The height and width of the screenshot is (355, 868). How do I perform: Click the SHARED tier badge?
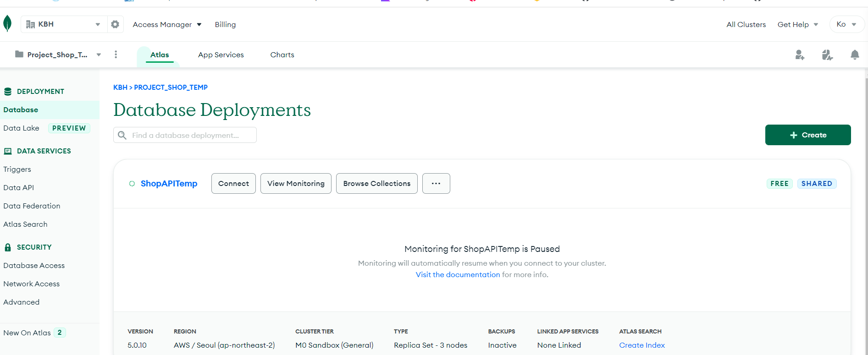click(817, 184)
